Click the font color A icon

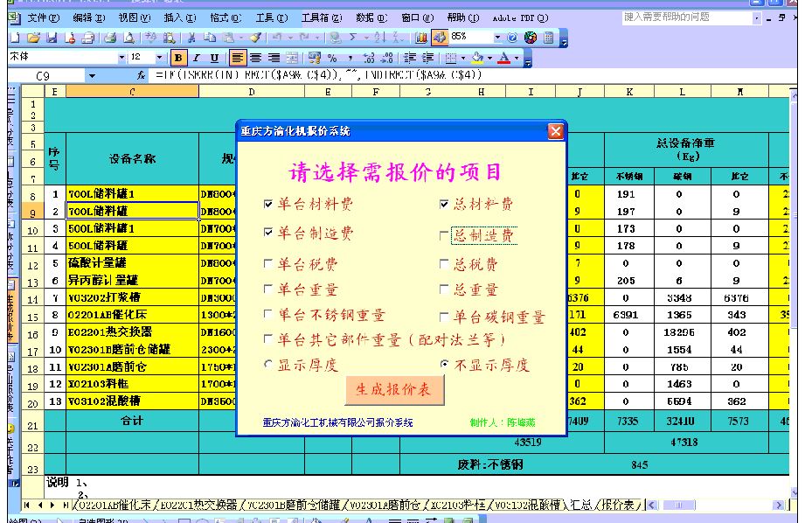(x=503, y=58)
